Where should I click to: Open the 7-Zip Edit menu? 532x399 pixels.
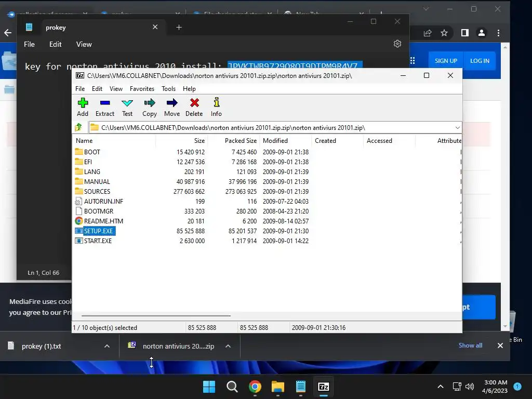point(97,88)
